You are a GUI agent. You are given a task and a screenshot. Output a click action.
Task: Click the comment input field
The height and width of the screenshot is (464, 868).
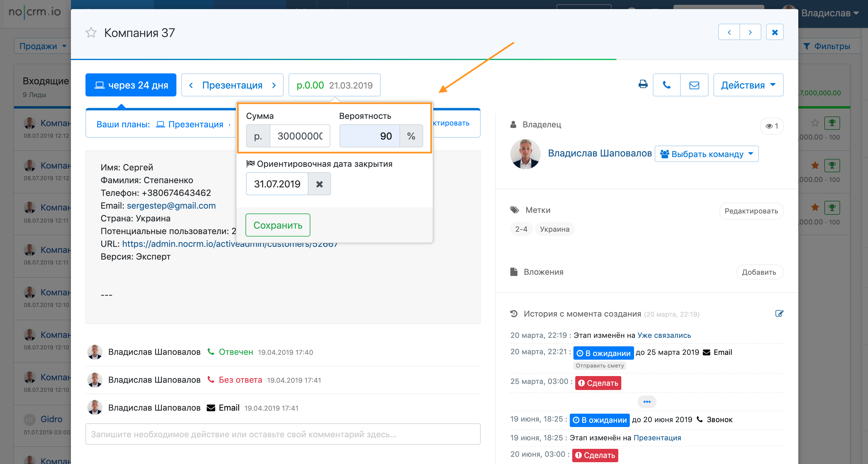(x=282, y=434)
